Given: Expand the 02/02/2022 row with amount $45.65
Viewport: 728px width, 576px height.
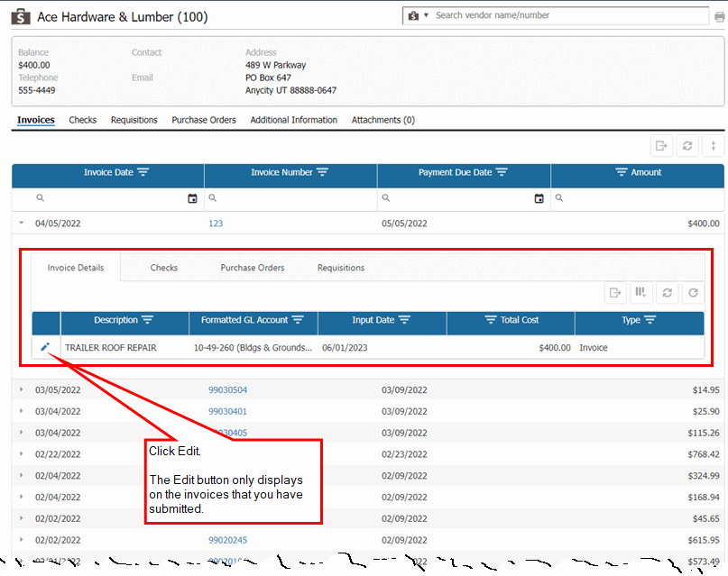Looking at the screenshot, I should (22, 518).
